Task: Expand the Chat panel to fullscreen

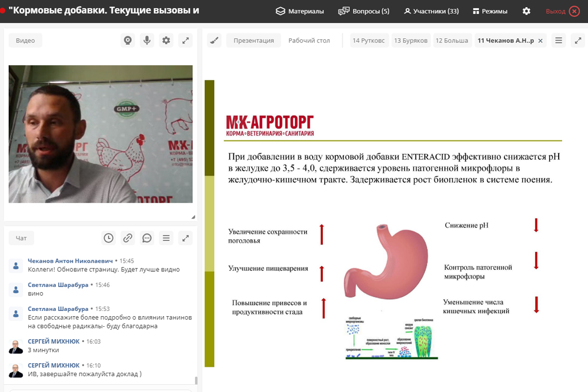Action: tap(185, 238)
